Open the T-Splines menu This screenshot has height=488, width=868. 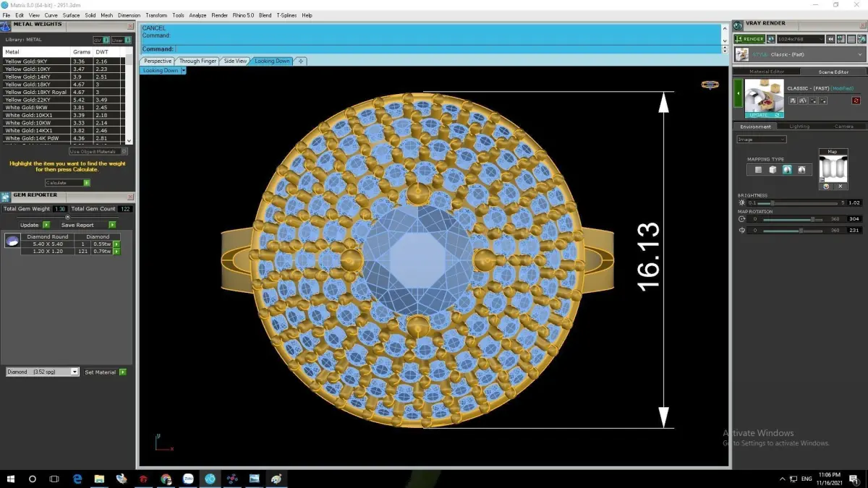[287, 15]
